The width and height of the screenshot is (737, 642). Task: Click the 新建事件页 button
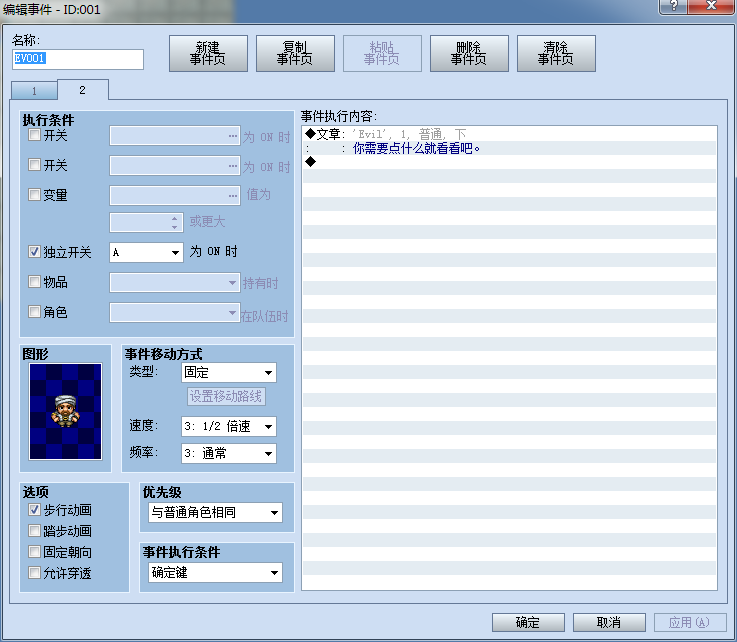tap(208, 53)
